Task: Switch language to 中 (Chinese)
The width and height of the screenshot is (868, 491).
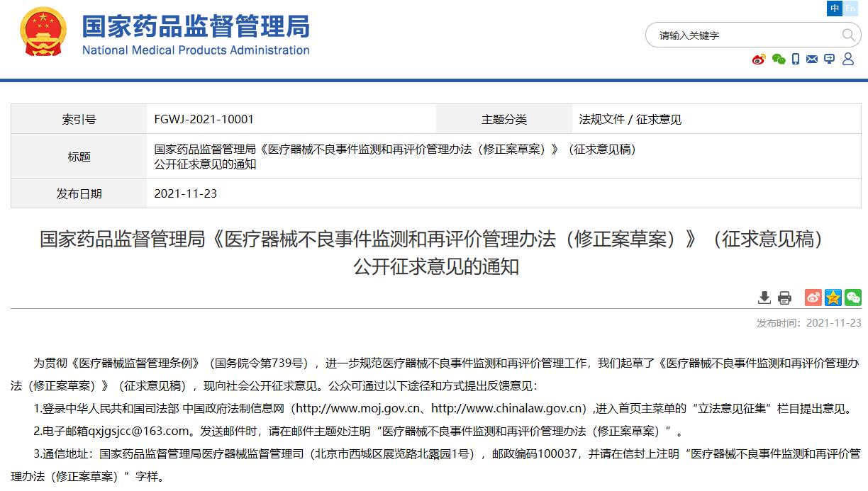Action: (835, 8)
